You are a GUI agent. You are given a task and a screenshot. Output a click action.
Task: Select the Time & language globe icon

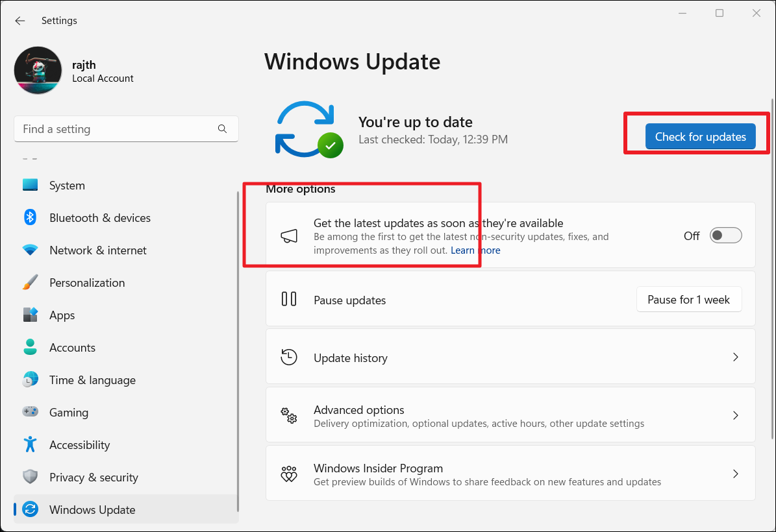point(30,380)
